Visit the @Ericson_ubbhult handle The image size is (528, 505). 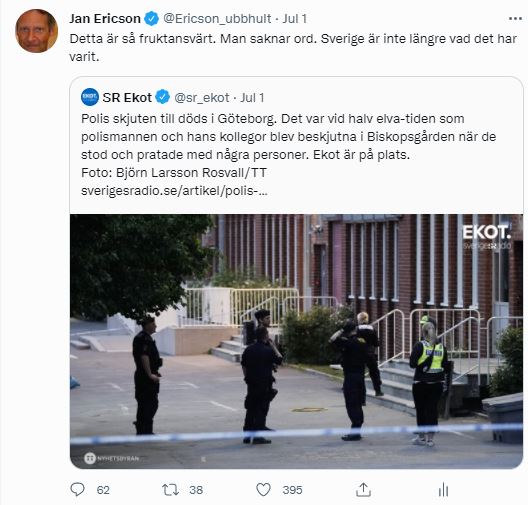pos(217,19)
